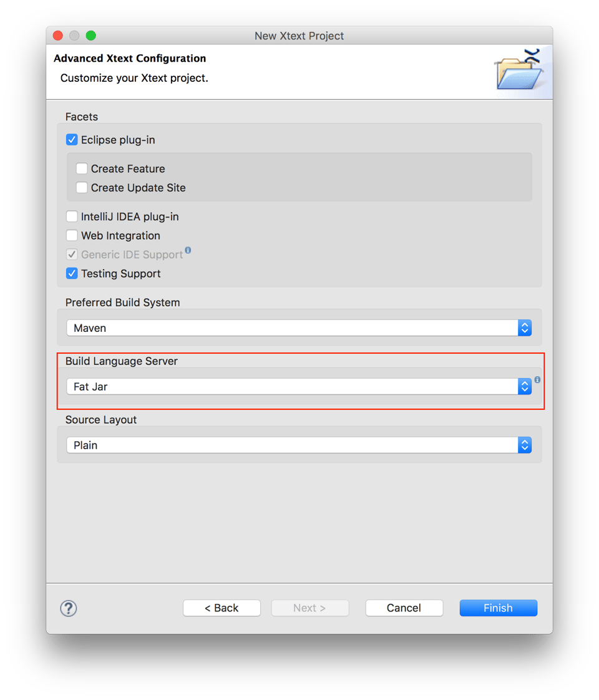The image size is (599, 700).
Task: Click the info icon next to Build Language Server
Action: [x=537, y=380]
